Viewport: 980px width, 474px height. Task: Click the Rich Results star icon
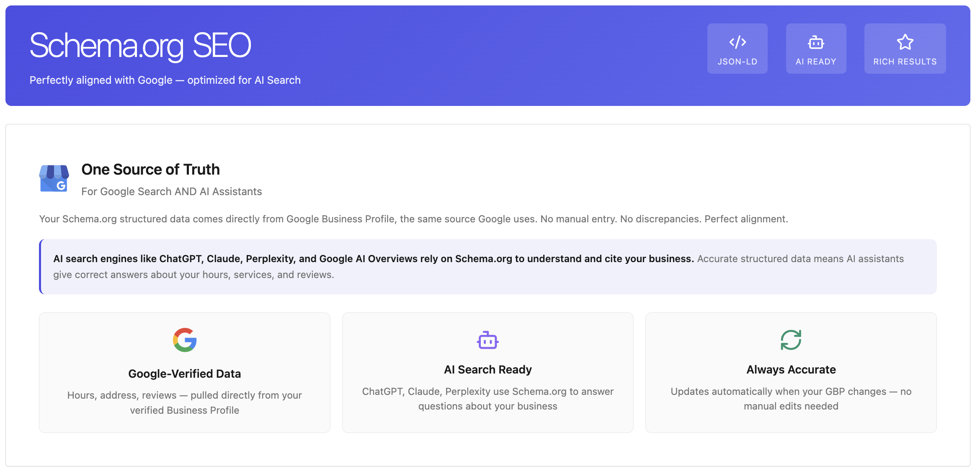[905, 42]
